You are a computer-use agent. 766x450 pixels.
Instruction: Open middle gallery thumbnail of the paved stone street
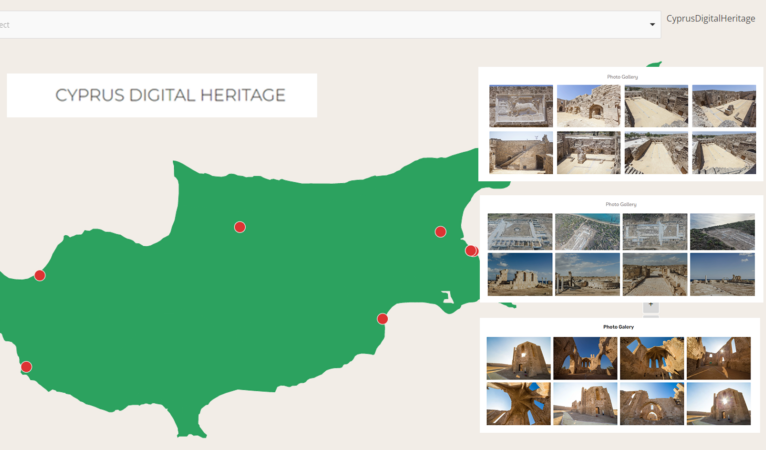coord(655,274)
